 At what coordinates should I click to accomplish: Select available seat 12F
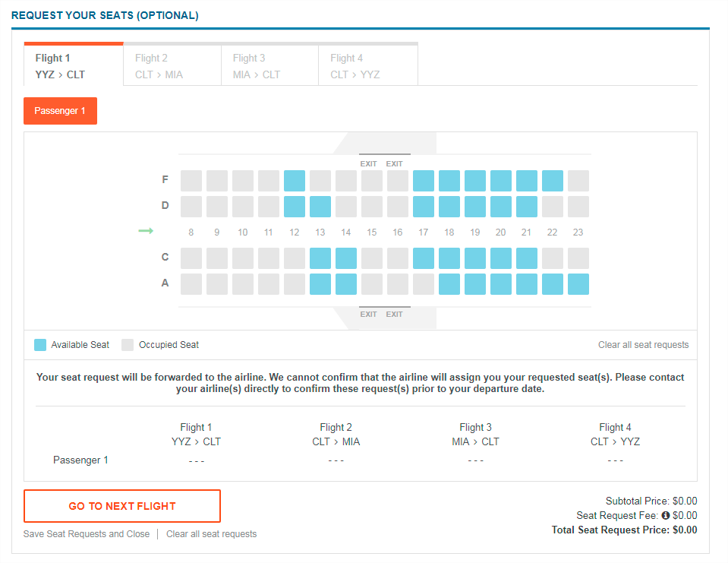[294, 180]
